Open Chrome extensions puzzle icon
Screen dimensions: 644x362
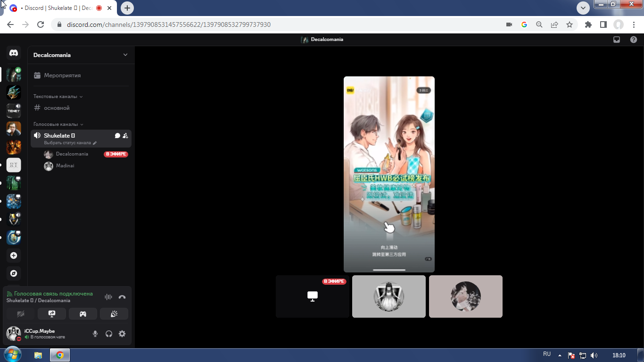(588, 25)
